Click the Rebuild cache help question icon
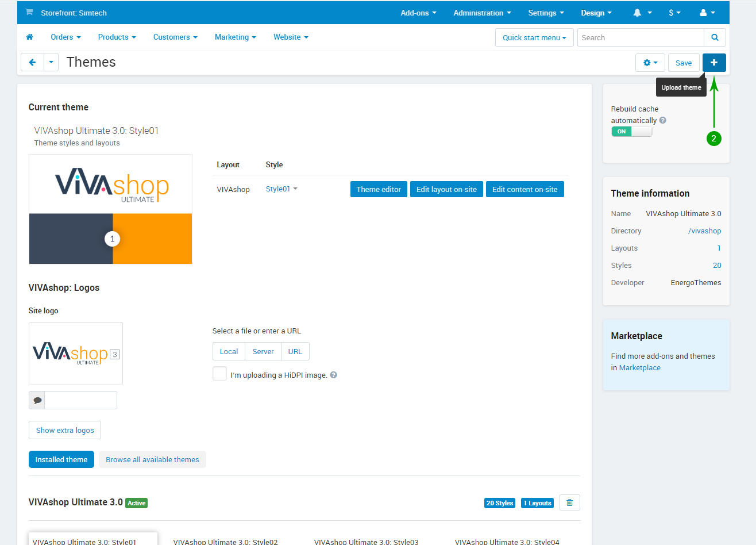Screen dimensions: 756x545 (662, 120)
